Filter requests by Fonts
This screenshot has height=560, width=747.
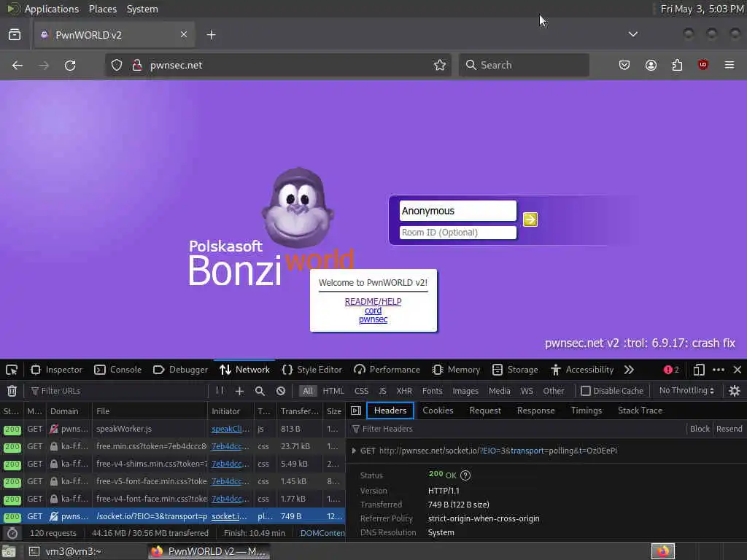point(432,391)
